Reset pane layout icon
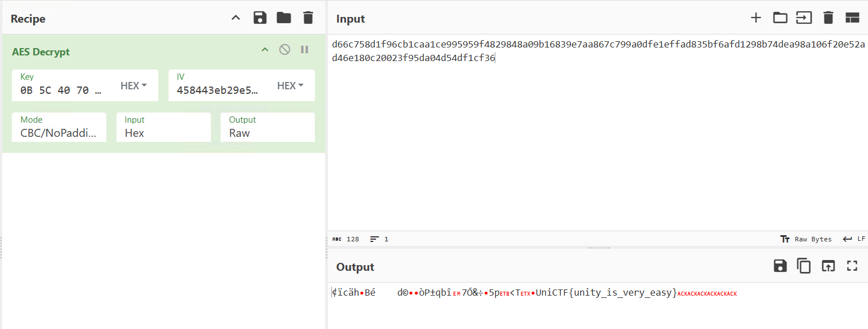 [852, 18]
